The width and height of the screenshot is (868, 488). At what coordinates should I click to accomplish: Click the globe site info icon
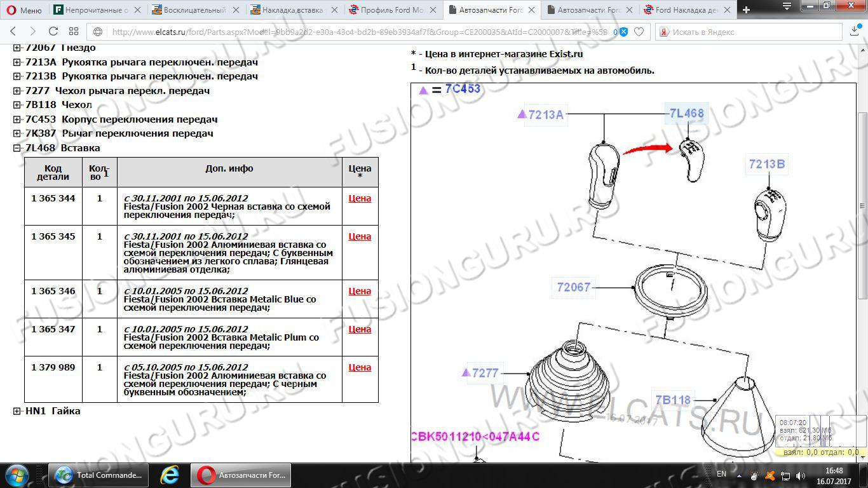(x=98, y=32)
